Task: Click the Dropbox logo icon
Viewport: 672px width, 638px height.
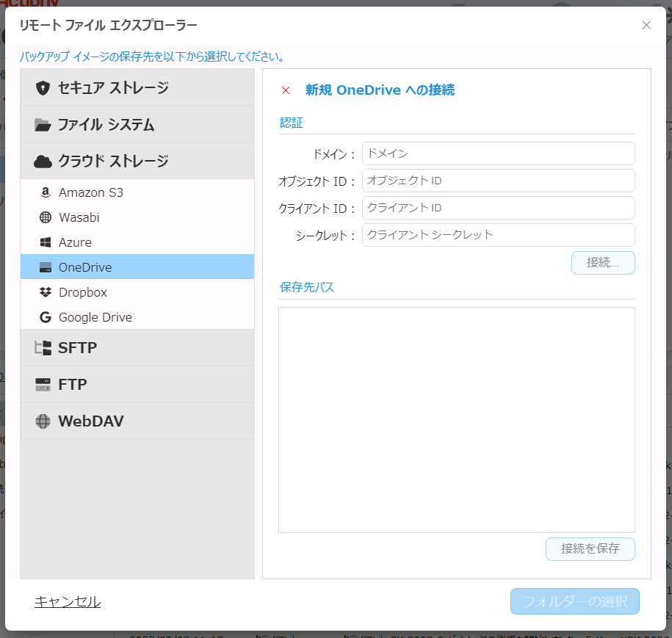Action: 46,292
